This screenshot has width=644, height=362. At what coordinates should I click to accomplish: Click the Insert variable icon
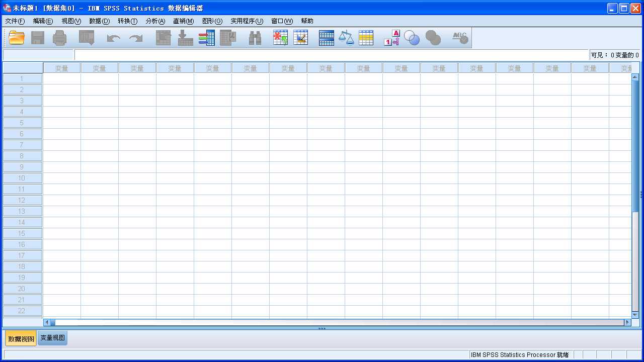point(301,38)
